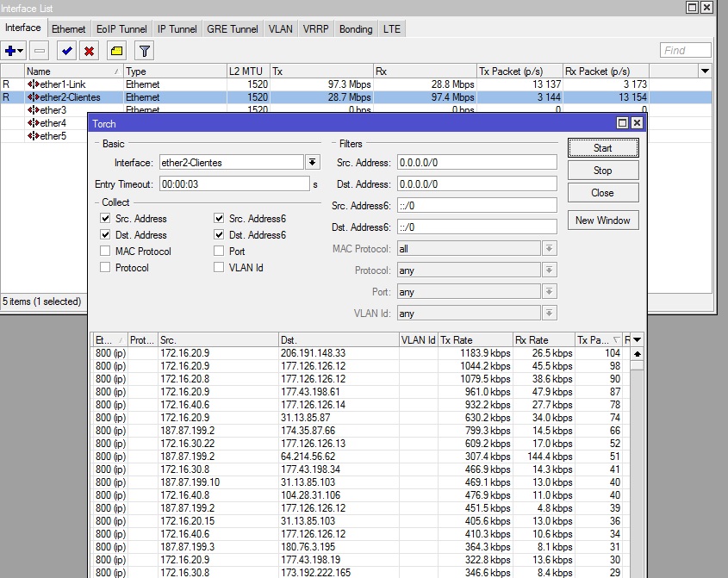Open the column selector dropdown in Interface List
The width and height of the screenshot is (728, 578).
(706, 71)
